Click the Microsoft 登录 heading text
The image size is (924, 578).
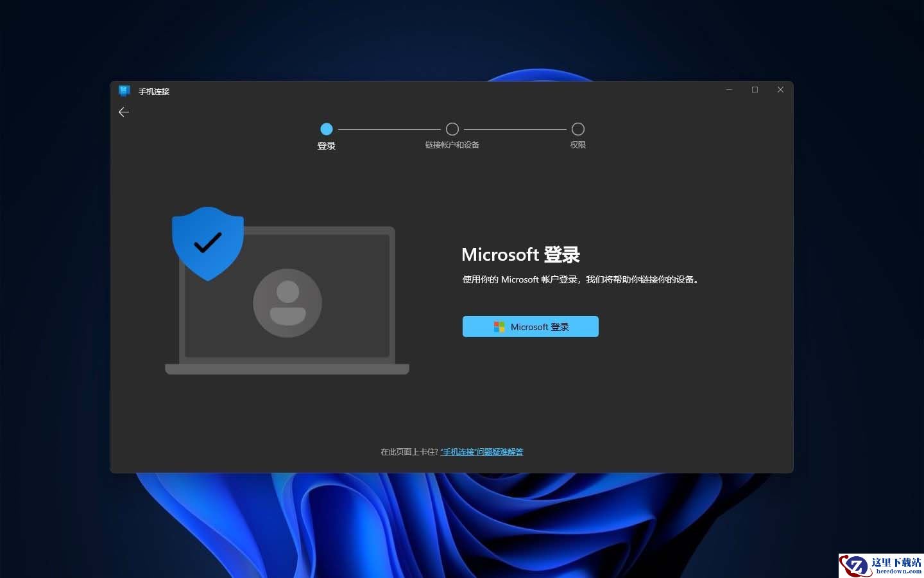tap(520, 255)
